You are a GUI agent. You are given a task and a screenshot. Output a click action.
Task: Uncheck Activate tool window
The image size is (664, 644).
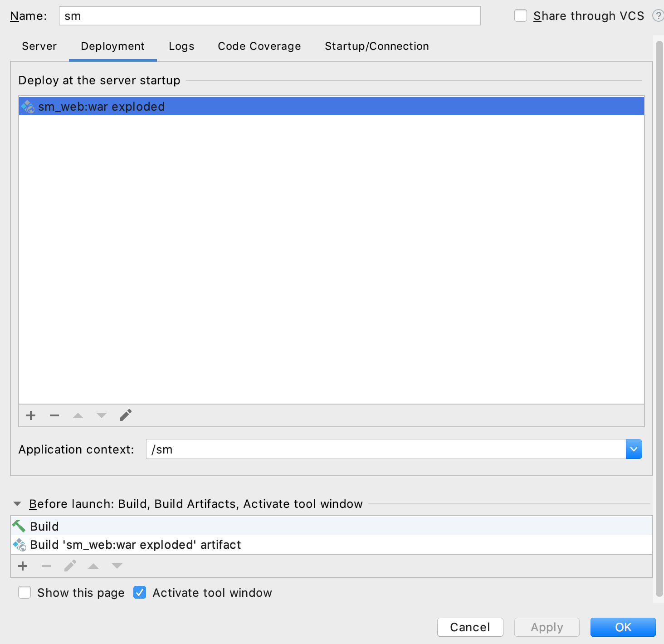point(140,593)
